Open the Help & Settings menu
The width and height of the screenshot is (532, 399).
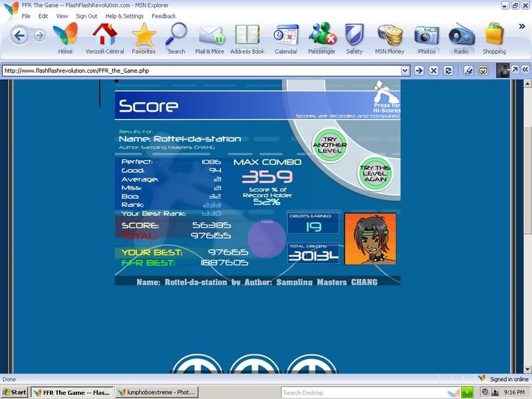tap(124, 16)
